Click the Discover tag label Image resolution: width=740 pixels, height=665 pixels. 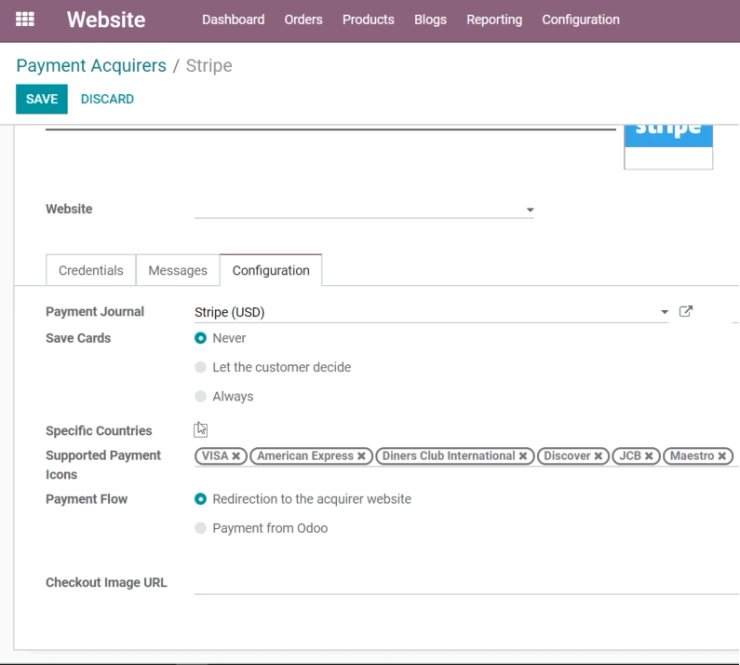pyautogui.click(x=567, y=456)
